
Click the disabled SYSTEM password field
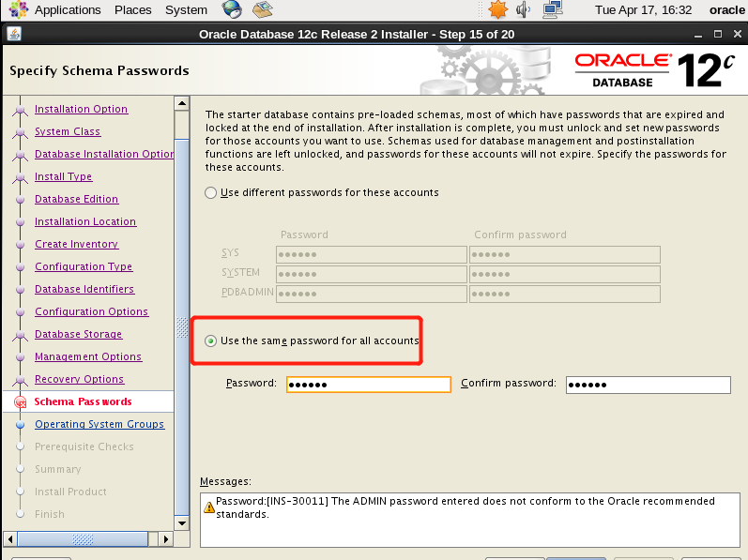(x=371, y=274)
